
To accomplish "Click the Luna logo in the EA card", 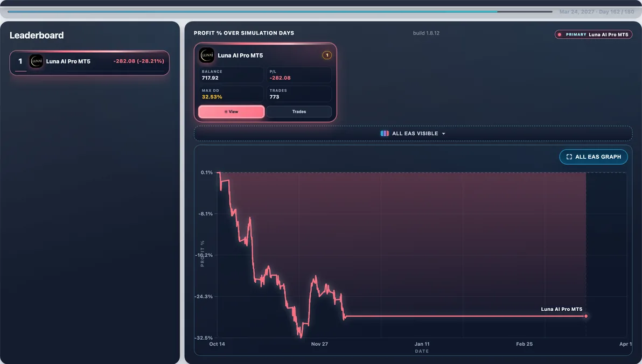I will coord(207,55).
